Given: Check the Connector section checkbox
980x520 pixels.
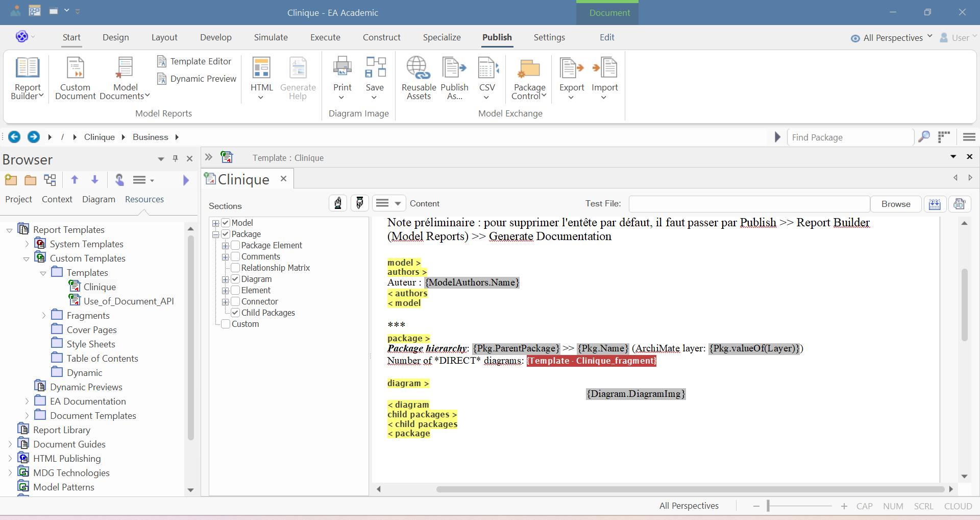Looking at the screenshot, I should 235,301.
